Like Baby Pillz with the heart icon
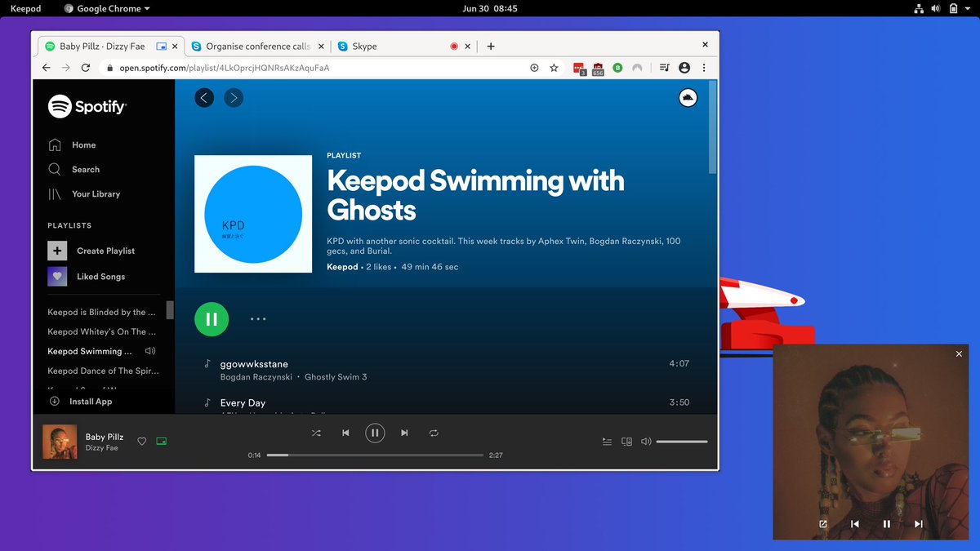The height and width of the screenshot is (551, 980). 142,442
